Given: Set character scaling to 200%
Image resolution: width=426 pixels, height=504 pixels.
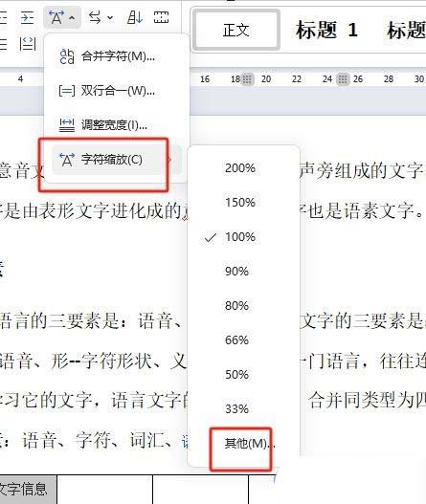Looking at the screenshot, I should tap(240, 167).
